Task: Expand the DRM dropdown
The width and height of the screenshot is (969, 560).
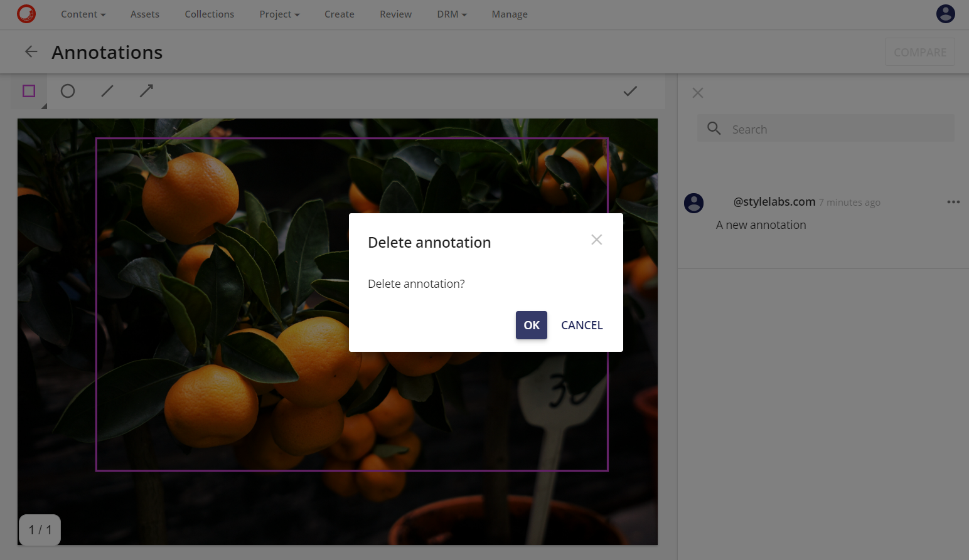Action: pos(451,14)
